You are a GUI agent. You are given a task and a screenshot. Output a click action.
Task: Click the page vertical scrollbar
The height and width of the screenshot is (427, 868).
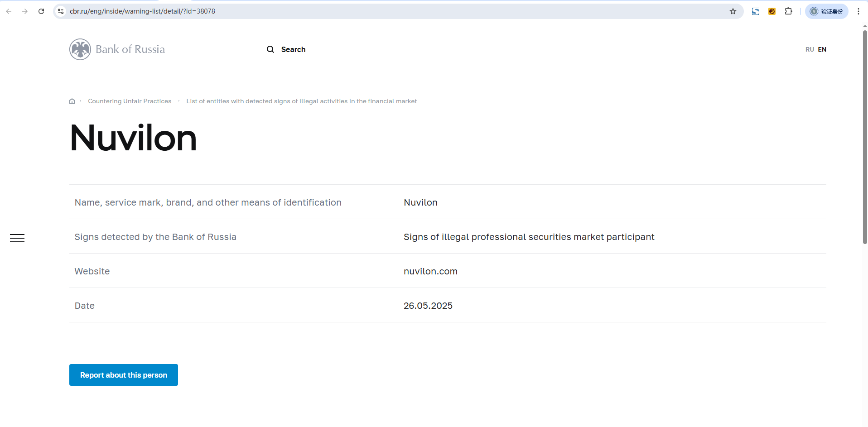click(865, 137)
